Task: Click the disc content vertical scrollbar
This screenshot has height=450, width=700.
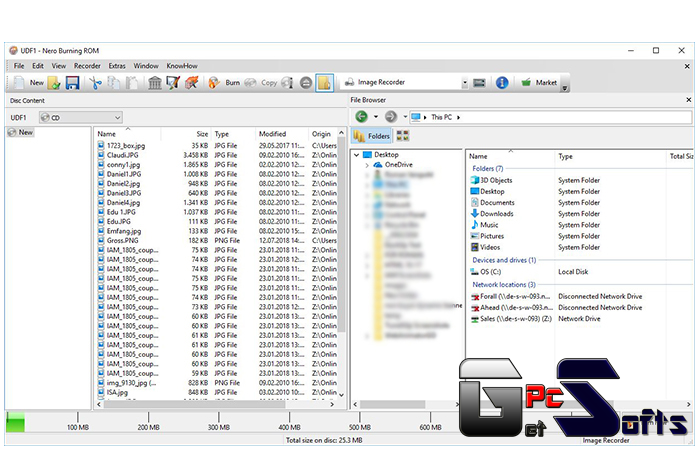Action: [342, 234]
